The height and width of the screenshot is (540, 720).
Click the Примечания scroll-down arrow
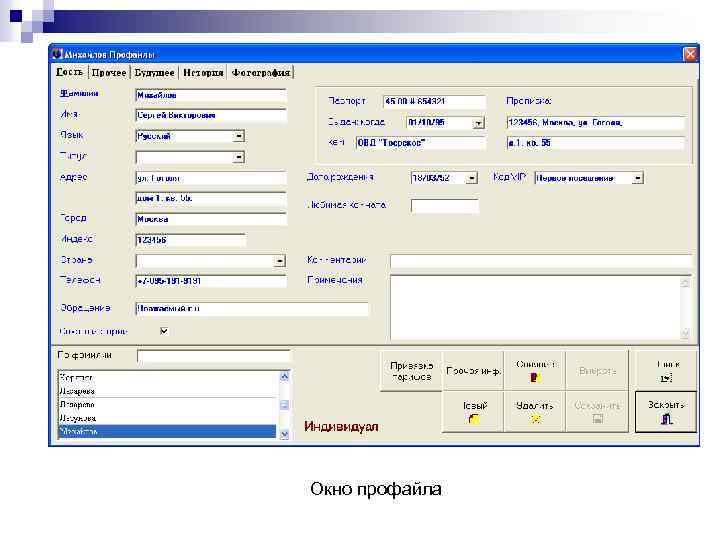click(x=685, y=333)
